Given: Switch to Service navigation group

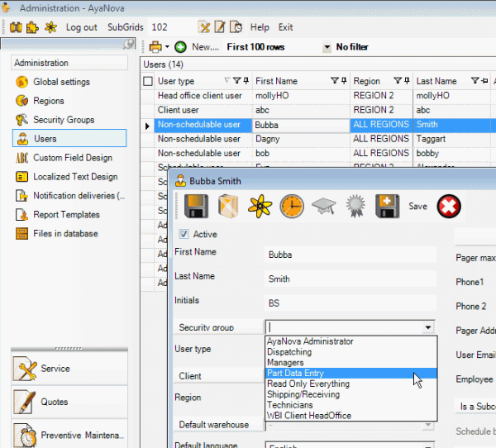Looking at the screenshot, I should click(x=69, y=369).
